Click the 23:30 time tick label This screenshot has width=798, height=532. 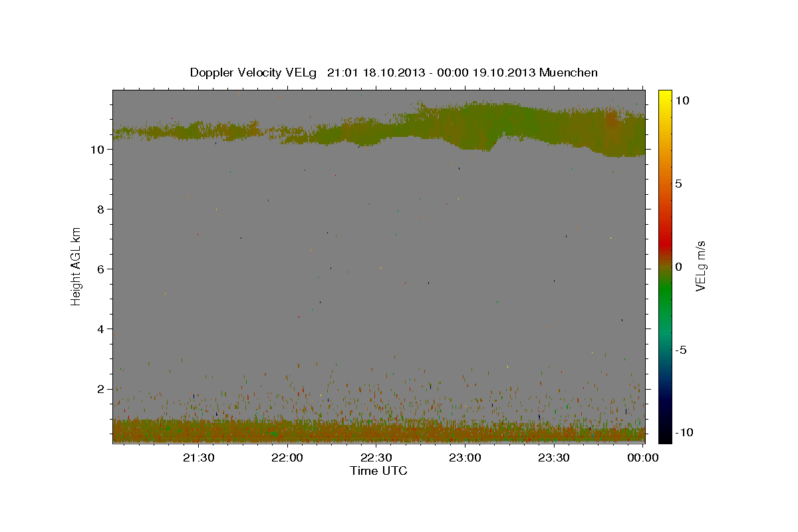[x=553, y=458]
